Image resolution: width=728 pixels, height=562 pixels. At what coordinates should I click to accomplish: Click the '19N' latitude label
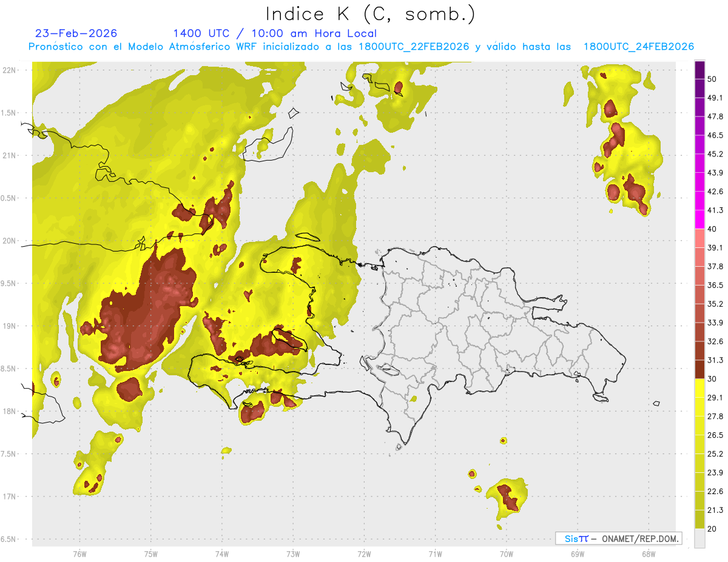click(8, 326)
